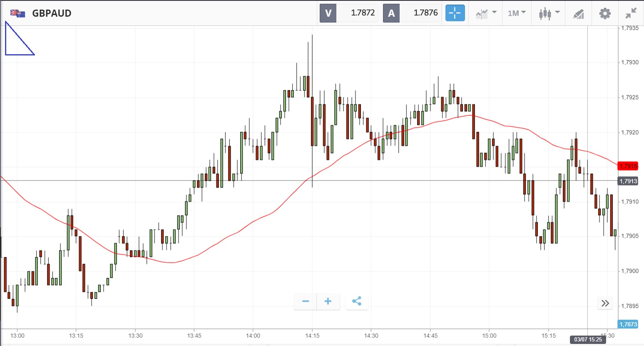The width and height of the screenshot is (644, 346).
Task: Zoom out with the minus button
Action: click(x=306, y=301)
